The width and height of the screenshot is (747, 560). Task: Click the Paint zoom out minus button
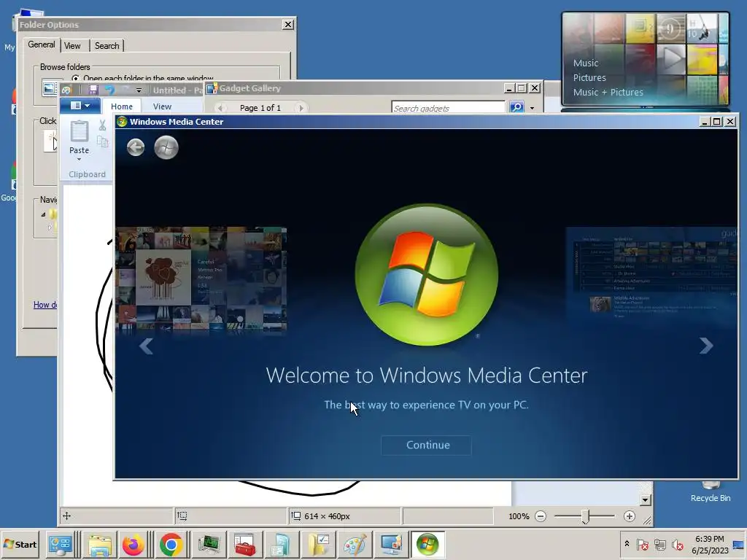541,516
